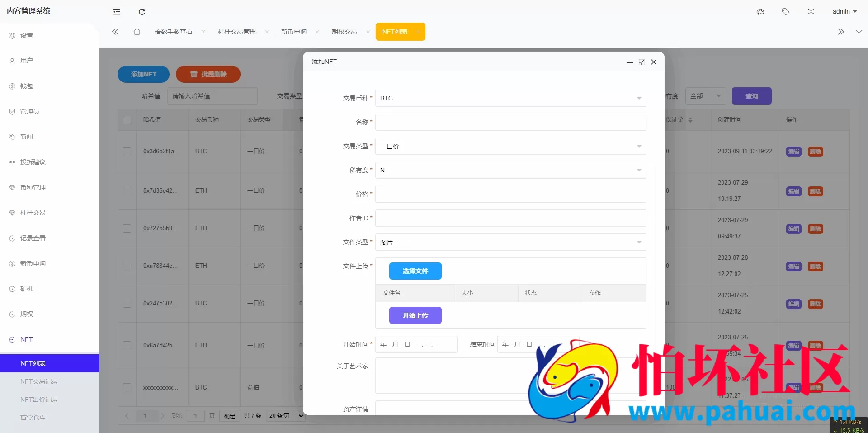Expand the tab options chevron at far right
868x433 pixels.
[859, 32]
